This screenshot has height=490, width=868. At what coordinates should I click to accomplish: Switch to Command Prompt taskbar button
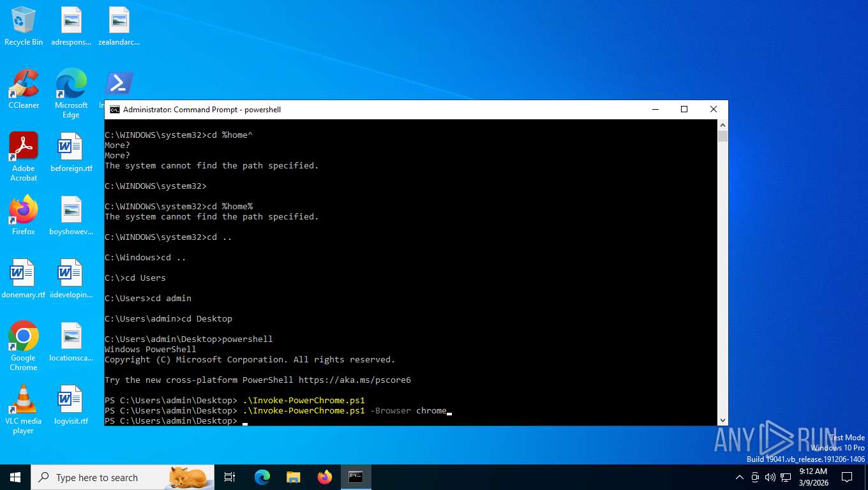click(355, 477)
